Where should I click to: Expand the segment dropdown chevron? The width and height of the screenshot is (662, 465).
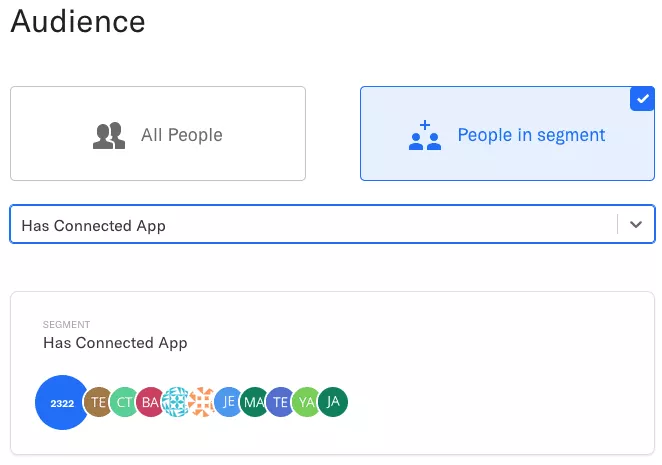(636, 224)
